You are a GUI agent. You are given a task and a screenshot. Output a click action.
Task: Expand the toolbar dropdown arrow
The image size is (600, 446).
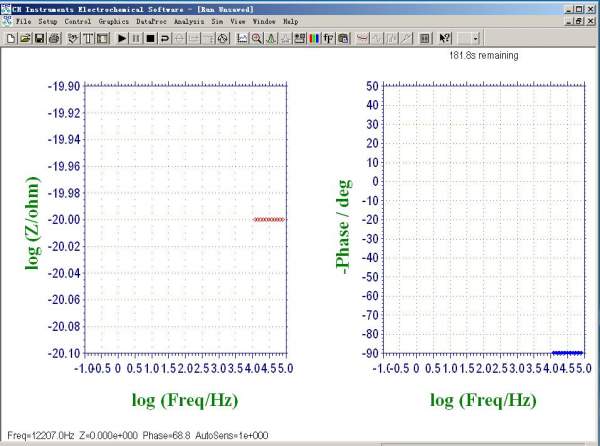coord(476,38)
